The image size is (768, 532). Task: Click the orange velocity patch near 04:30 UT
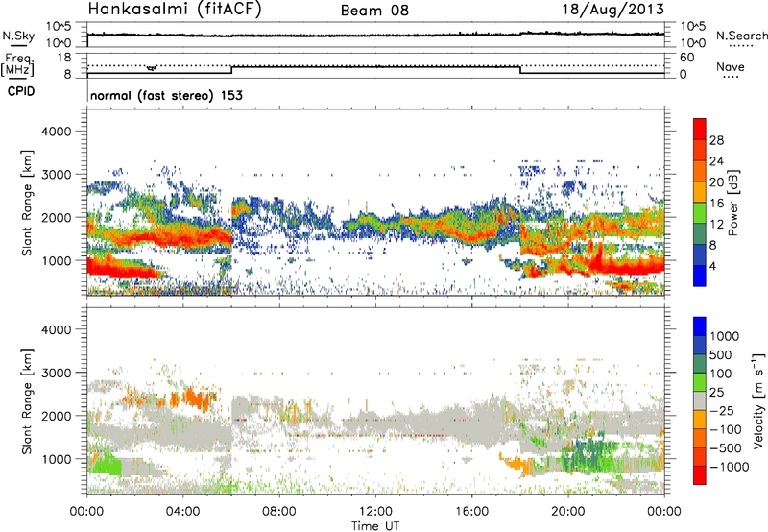click(196, 398)
